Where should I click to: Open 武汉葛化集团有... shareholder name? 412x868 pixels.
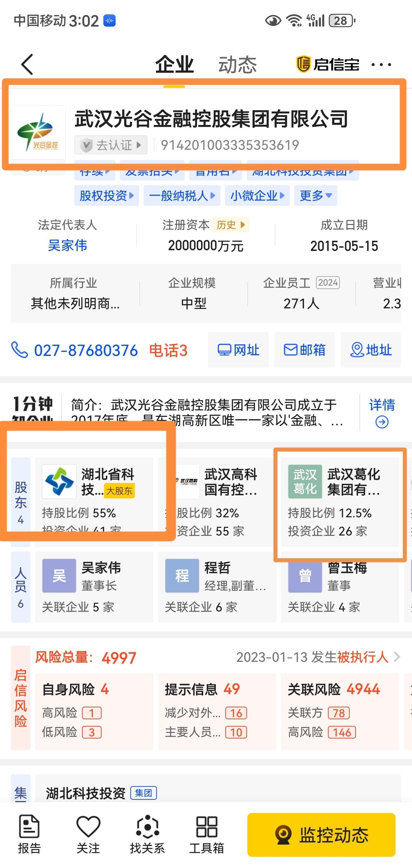354,482
